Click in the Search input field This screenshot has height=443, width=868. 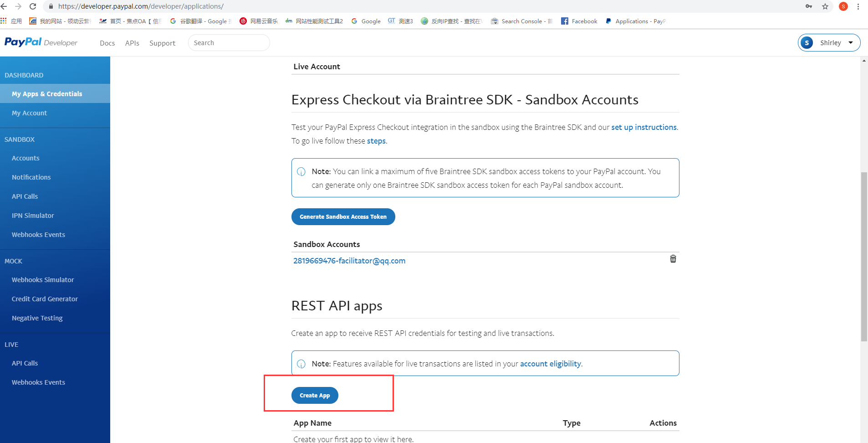229,43
